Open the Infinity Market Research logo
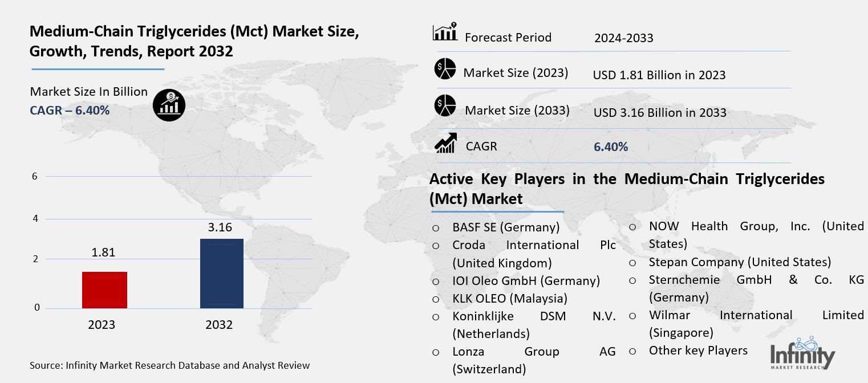 coord(803,355)
